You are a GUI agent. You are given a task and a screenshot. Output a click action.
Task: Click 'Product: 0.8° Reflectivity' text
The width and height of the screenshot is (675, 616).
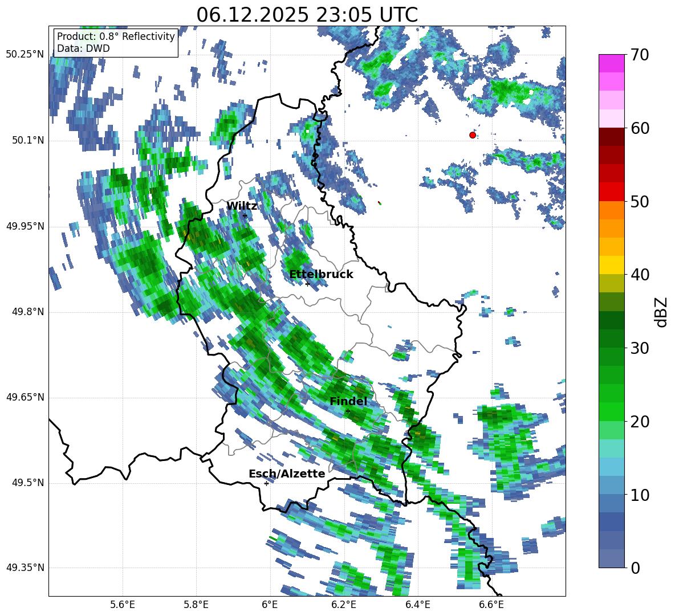pyautogui.click(x=116, y=36)
